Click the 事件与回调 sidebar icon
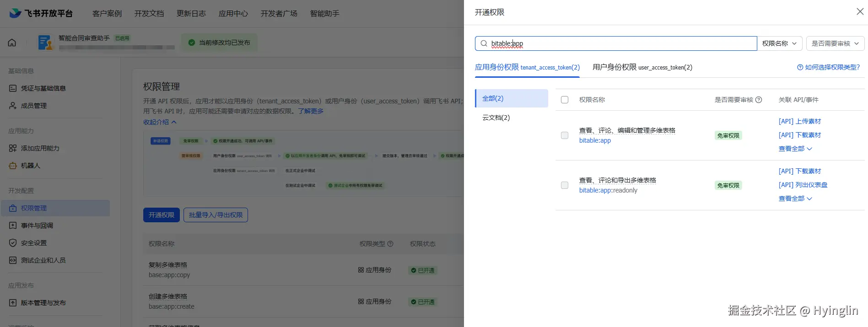868x327 pixels. click(13, 225)
